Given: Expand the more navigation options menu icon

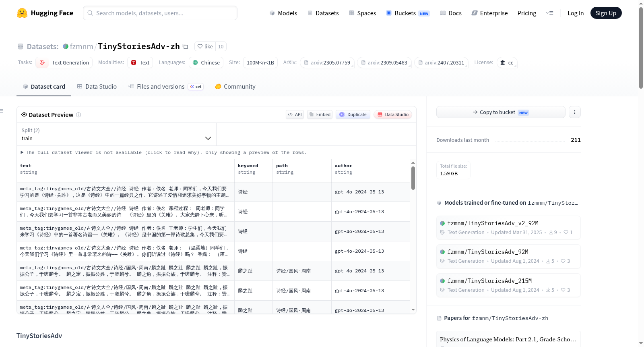Looking at the screenshot, I should point(549,13).
